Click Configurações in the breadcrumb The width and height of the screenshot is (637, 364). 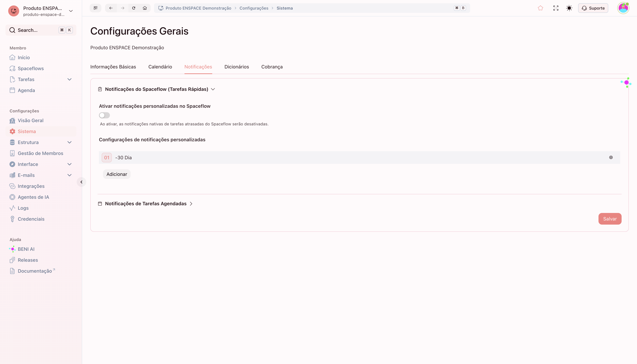coord(254,8)
